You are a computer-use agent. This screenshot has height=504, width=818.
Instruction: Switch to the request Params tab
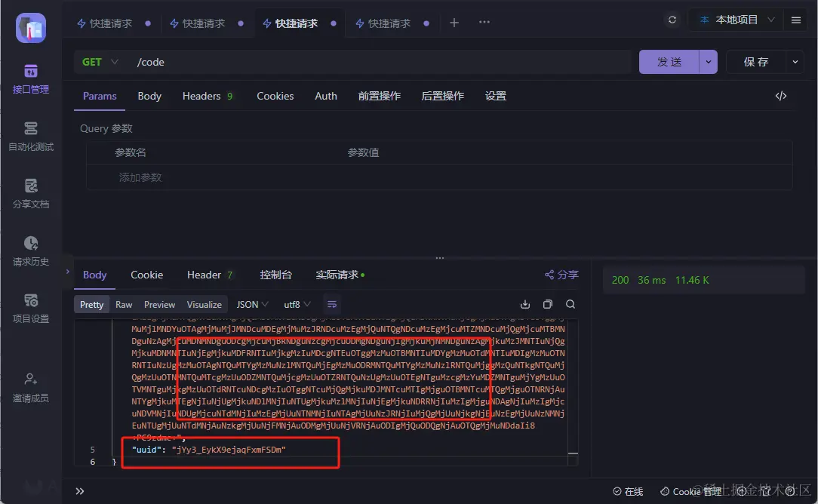coord(100,96)
